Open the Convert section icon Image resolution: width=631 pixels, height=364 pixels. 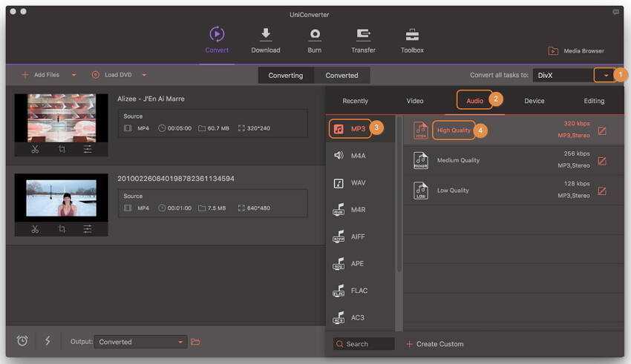tap(217, 34)
